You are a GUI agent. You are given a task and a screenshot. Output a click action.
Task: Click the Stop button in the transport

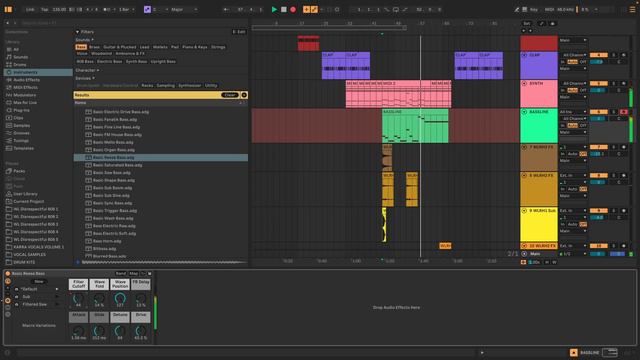pos(284,9)
